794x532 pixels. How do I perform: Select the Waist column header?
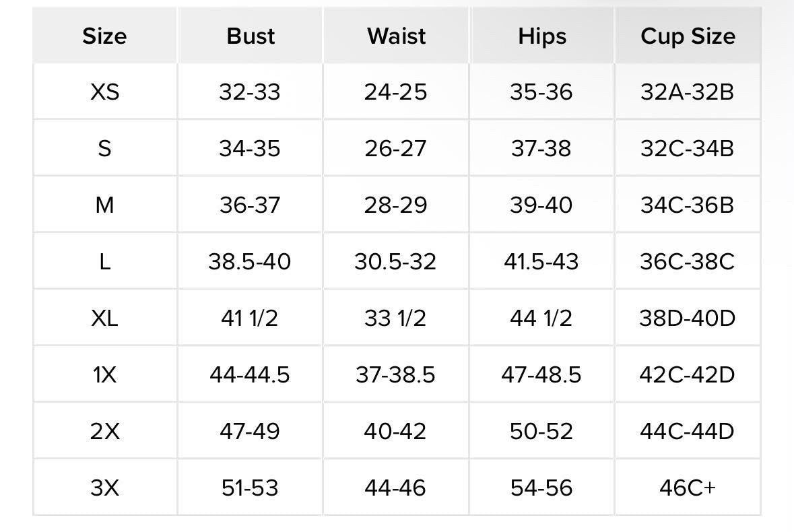pos(396,36)
